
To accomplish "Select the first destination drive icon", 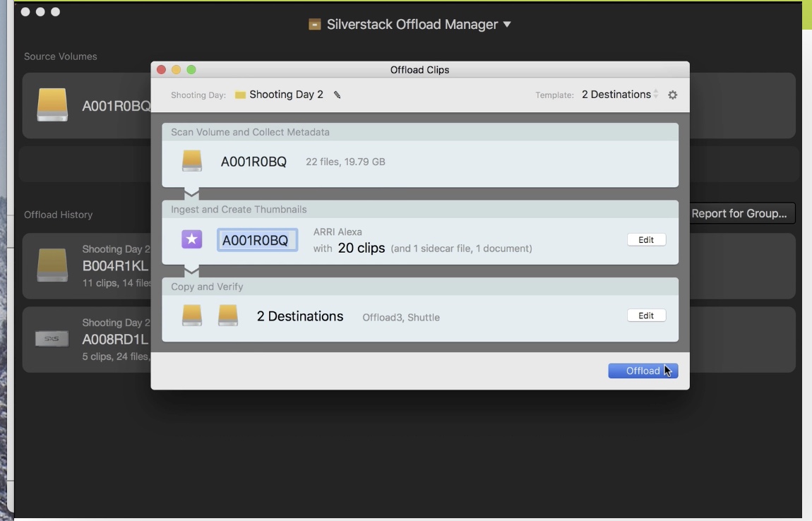I will pos(192,316).
